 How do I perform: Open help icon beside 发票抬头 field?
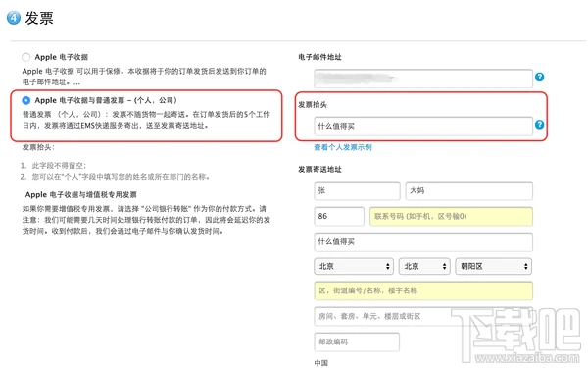(539, 125)
